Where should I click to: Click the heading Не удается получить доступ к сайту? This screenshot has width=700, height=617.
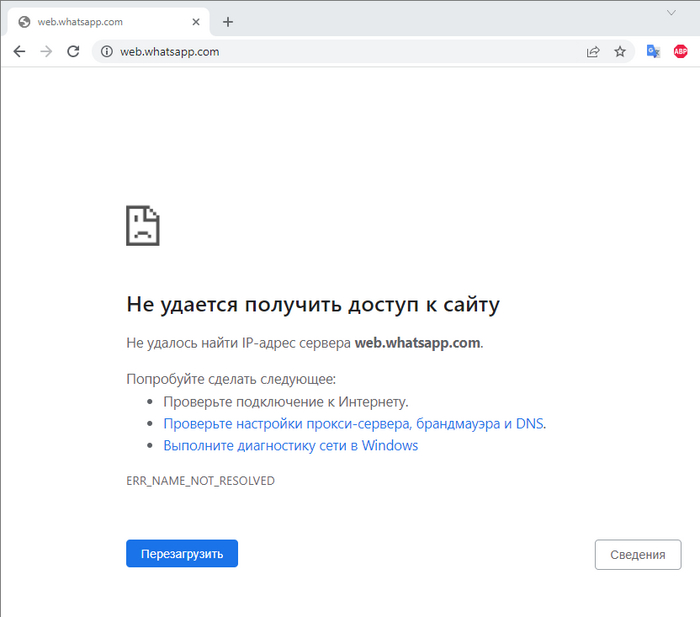(x=313, y=305)
